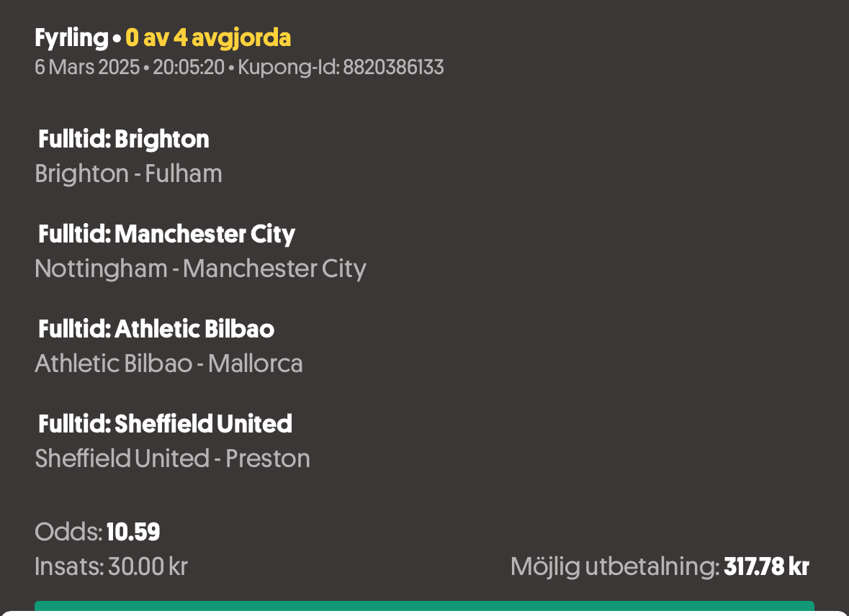The height and width of the screenshot is (616, 849).
Task: Click the date 6 Mars 2025
Action: pos(87,67)
